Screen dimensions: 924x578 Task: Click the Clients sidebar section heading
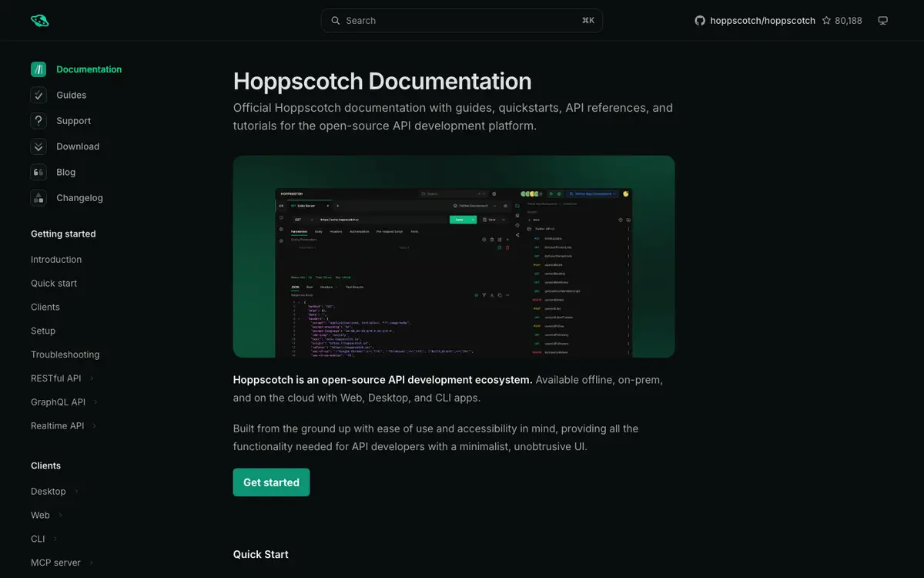45,465
